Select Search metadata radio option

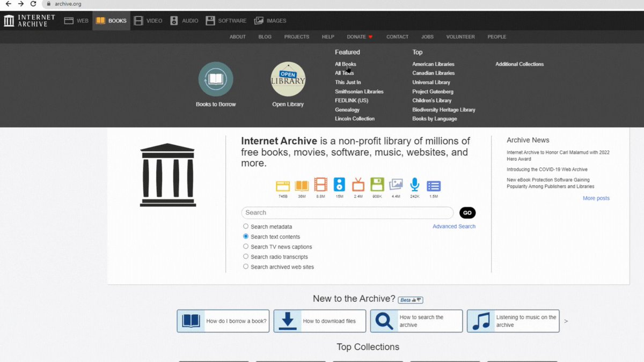point(246,226)
